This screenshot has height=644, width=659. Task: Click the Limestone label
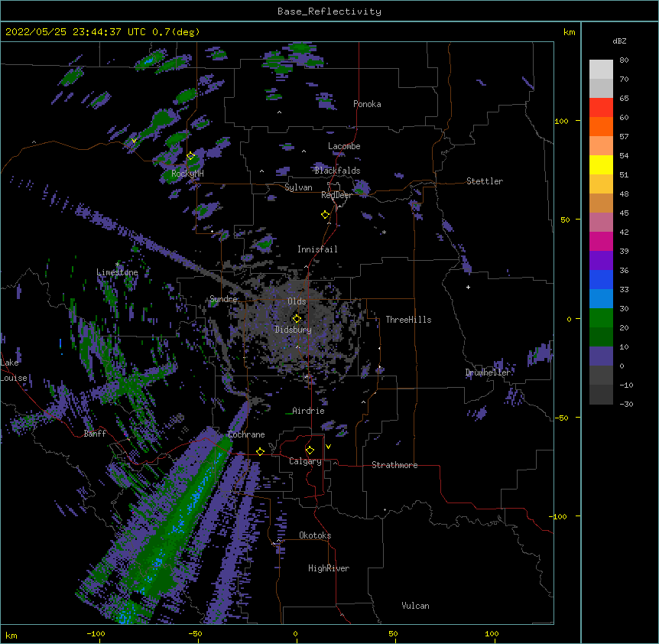pyautogui.click(x=117, y=272)
